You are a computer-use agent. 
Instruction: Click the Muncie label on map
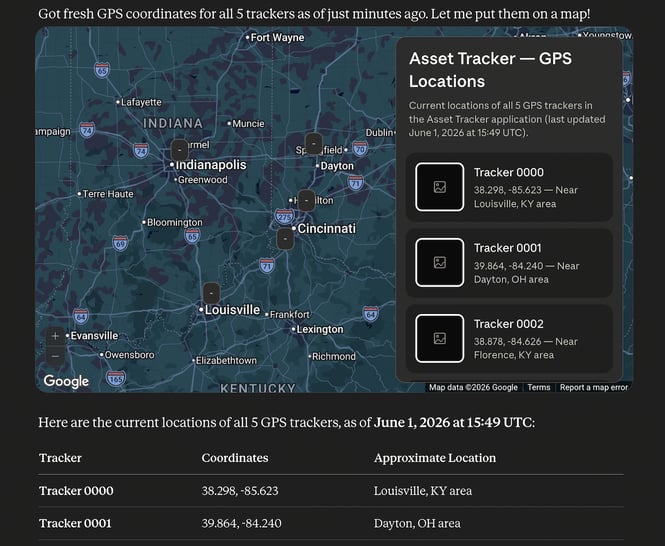point(248,124)
